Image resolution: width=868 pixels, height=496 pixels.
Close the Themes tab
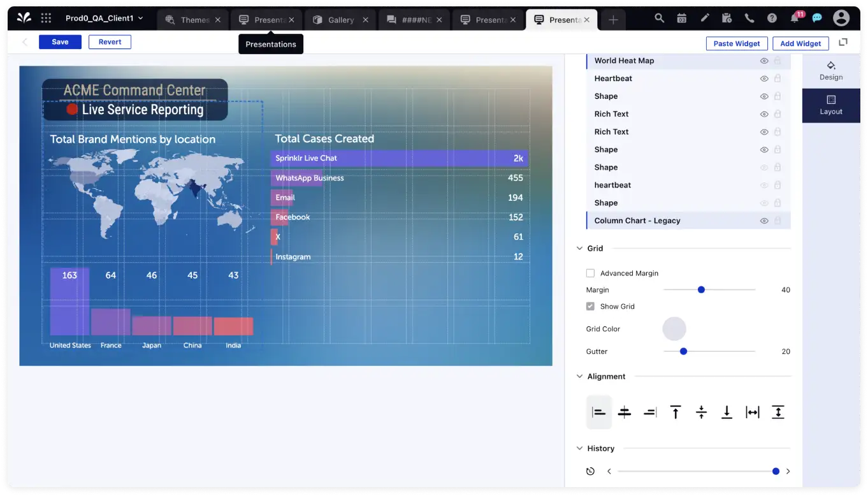coord(218,20)
